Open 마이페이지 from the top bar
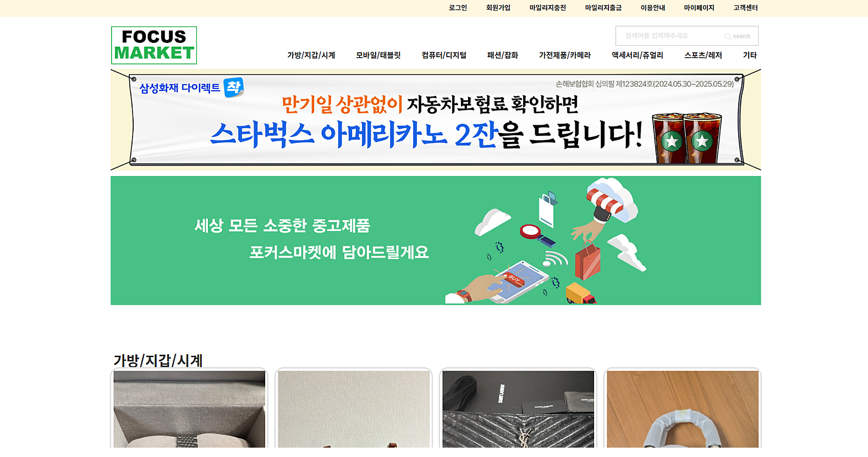 point(699,8)
